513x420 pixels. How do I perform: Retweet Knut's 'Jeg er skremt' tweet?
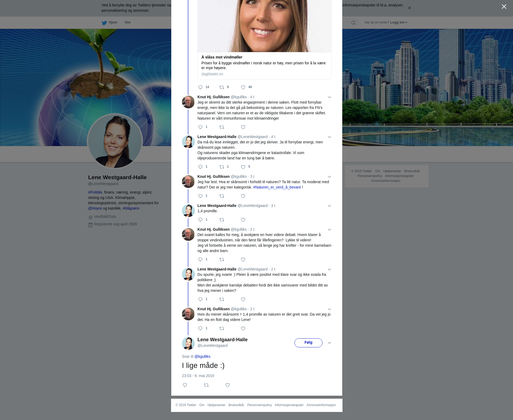222,127
